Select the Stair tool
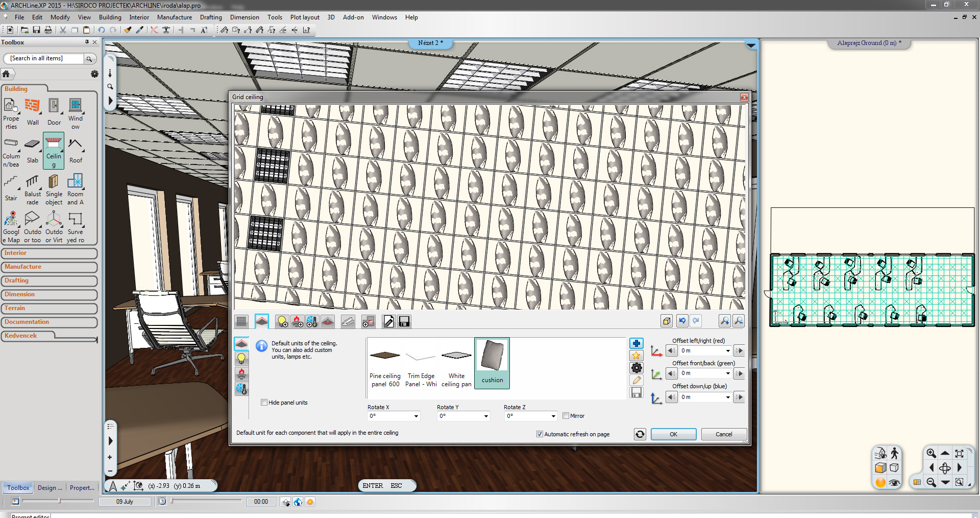Viewport: 980px width, 518px height. pyautogui.click(x=11, y=188)
